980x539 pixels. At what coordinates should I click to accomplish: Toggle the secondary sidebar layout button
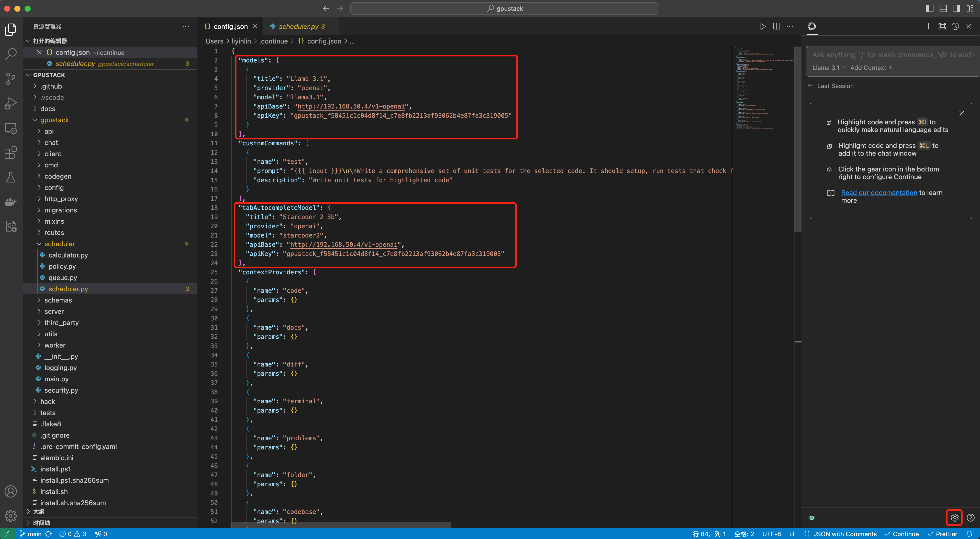pyautogui.click(x=956, y=8)
